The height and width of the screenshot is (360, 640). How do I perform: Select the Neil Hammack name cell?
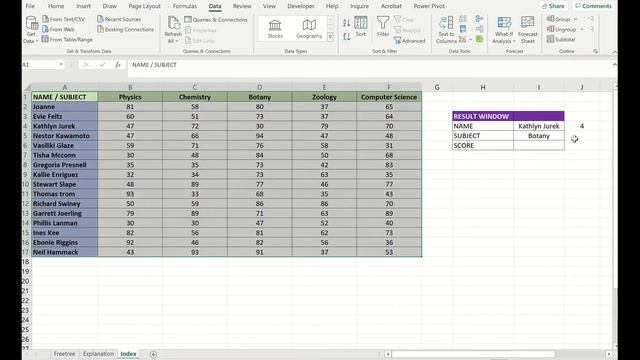click(x=64, y=252)
